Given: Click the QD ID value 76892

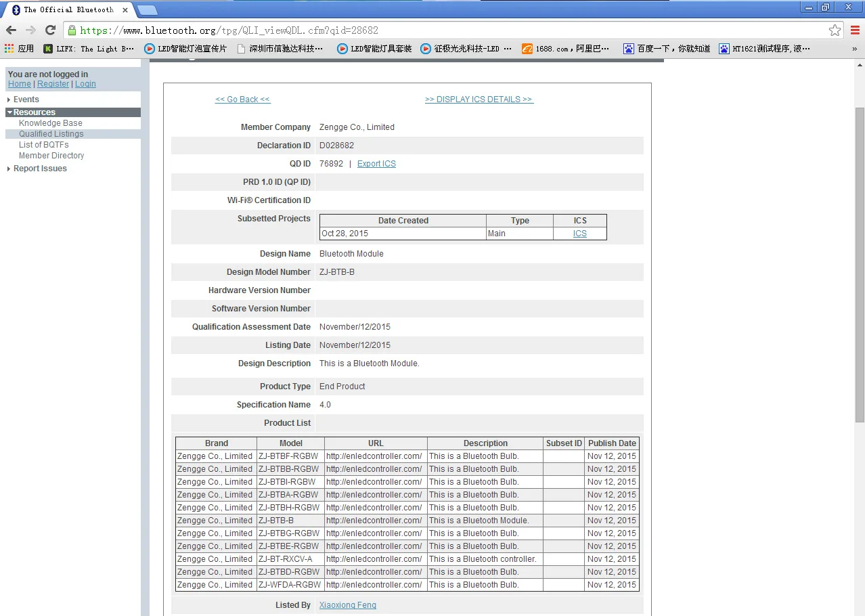Looking at the screenshot, I should coord(331,164).
